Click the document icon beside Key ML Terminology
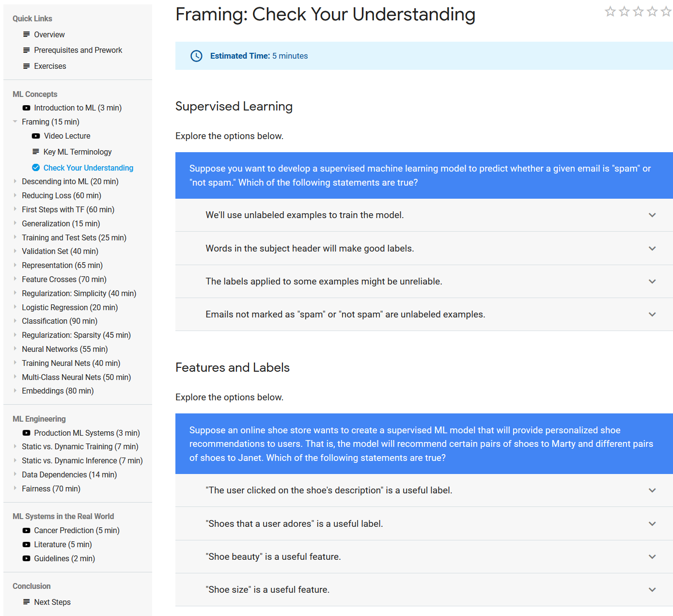This screenshot has width=673, height=616. 36,152
